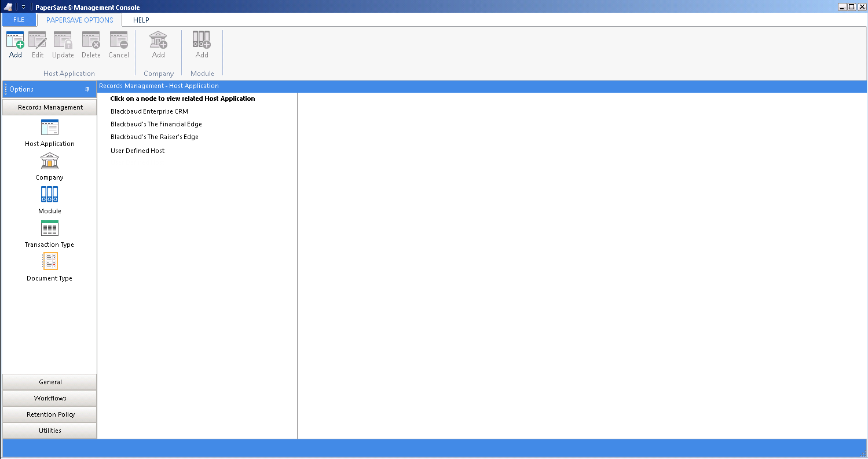Expand the Workflows section
The image size is (868, 459).
pyautogui.click(x=50, y=398)
